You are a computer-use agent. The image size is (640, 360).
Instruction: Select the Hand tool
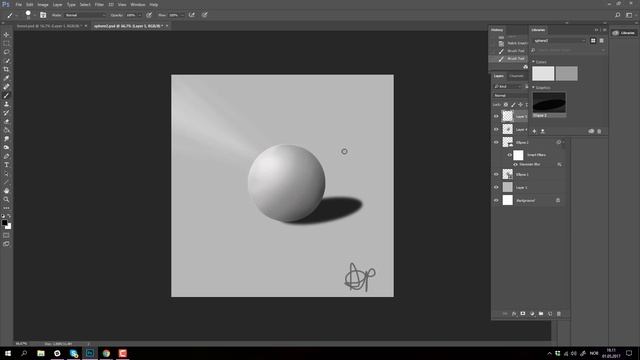[x=6, y=191]
